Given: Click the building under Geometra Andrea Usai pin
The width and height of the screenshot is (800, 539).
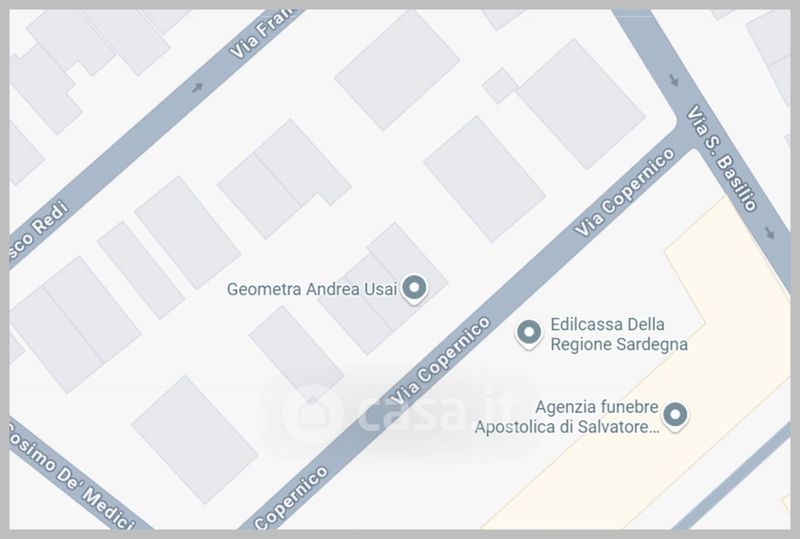Looking at the screenshot, I should [x=383, y=288].
